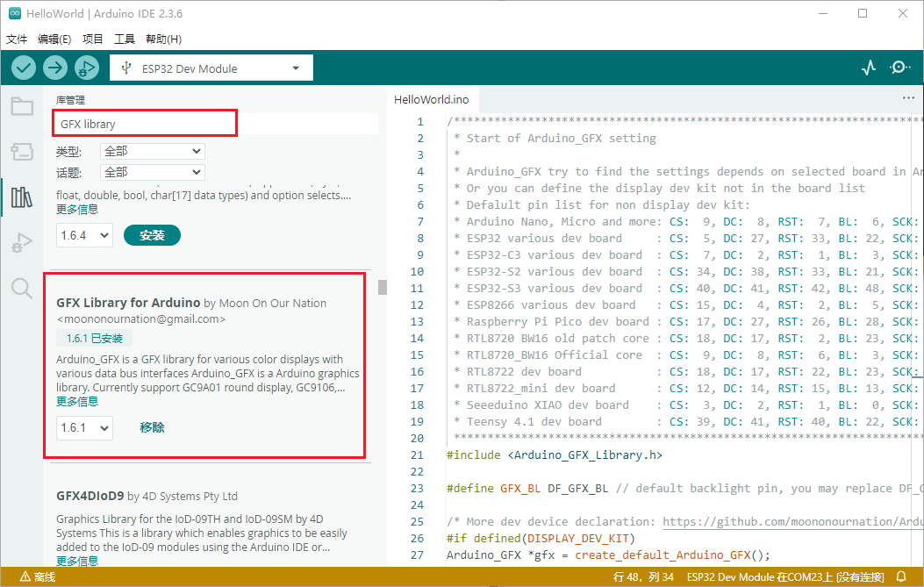Click 移除 to remove GFX Library

pyautogui.click(x=152, y=427)
